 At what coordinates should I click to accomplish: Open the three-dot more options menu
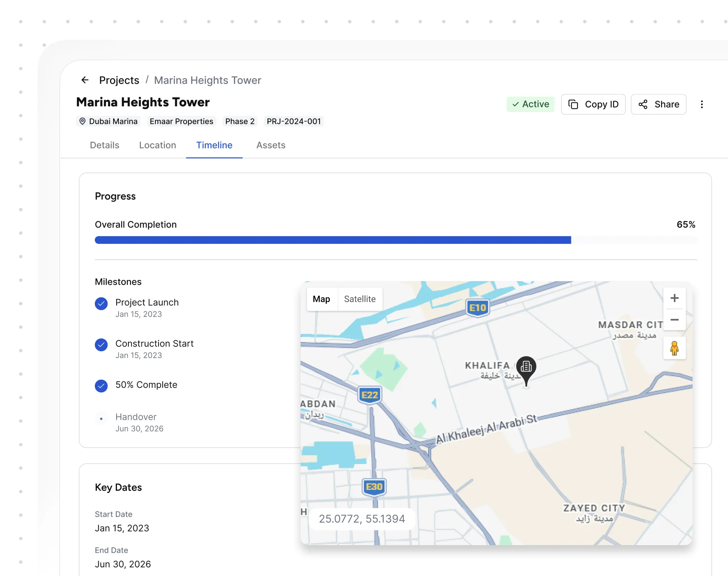(702, 104)
